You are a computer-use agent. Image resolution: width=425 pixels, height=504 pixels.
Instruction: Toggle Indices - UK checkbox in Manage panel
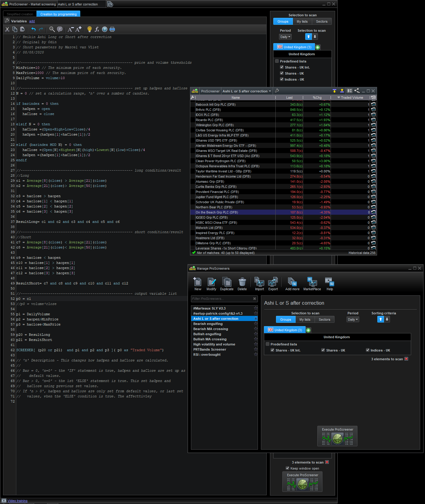pyautogui.click(x=368, y=350)
